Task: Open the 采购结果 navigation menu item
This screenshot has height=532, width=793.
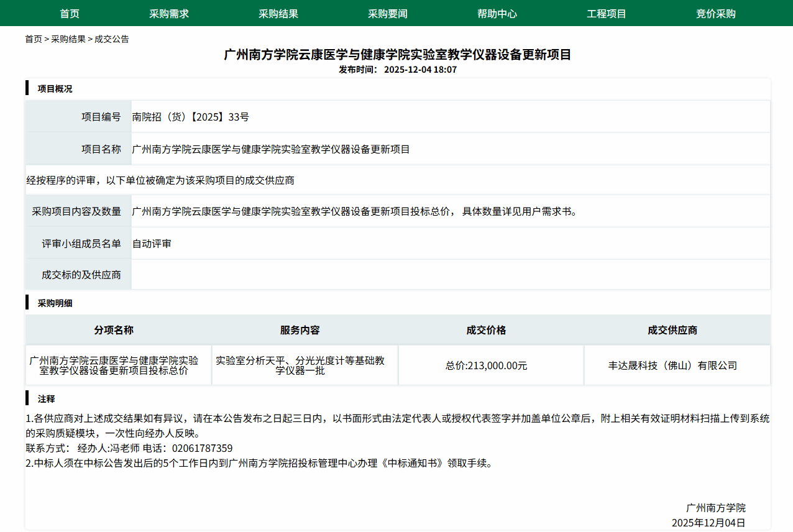Action: click(x=278, y=14)
